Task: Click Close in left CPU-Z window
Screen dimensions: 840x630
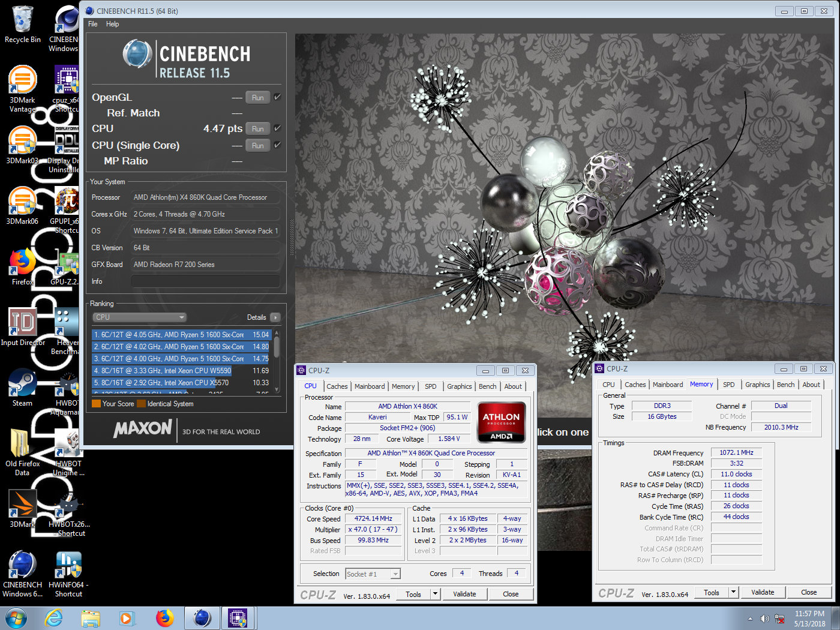Action: [511, 594]
